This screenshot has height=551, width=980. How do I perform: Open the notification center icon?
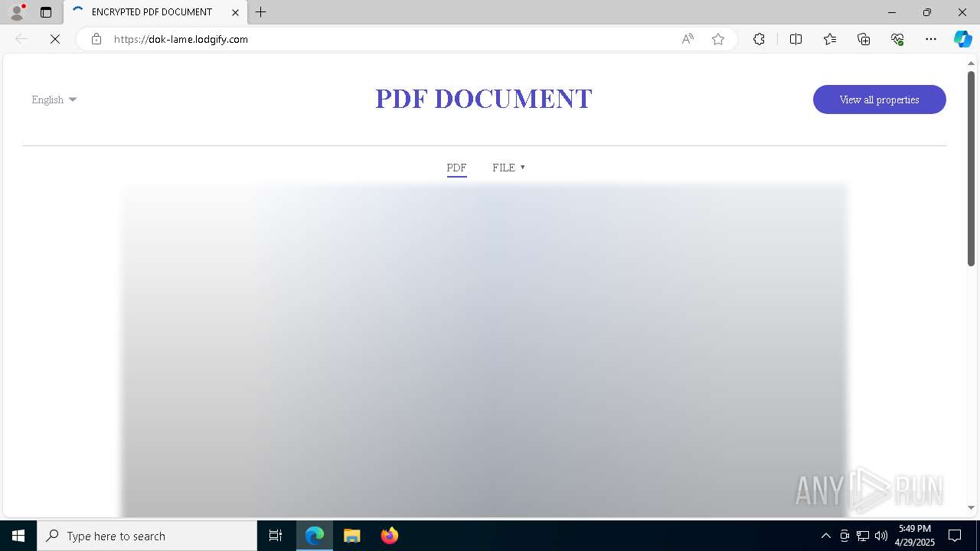tap(955, 536)
